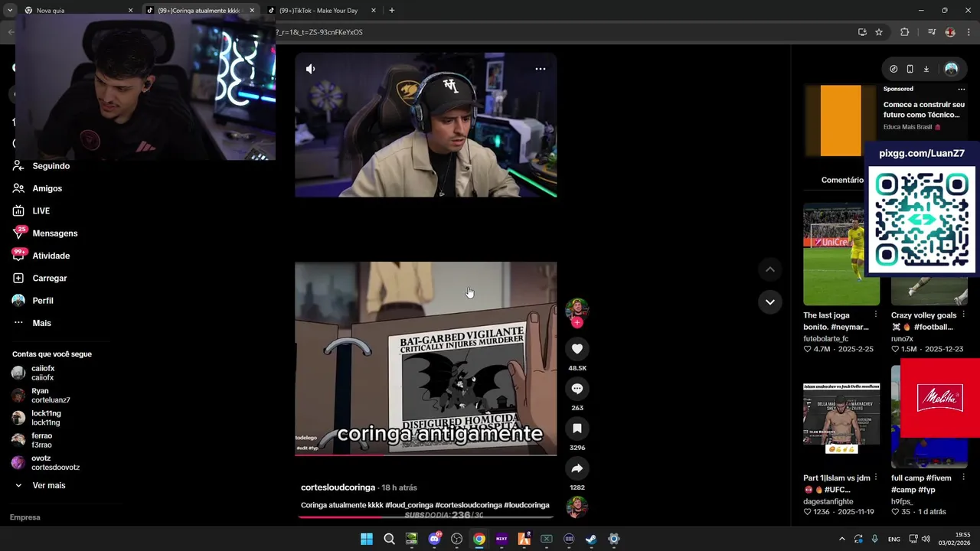Show hidden system tray icons
Image resolution: width=980 pixels, height=551 pixels.
tap(841, 539)
